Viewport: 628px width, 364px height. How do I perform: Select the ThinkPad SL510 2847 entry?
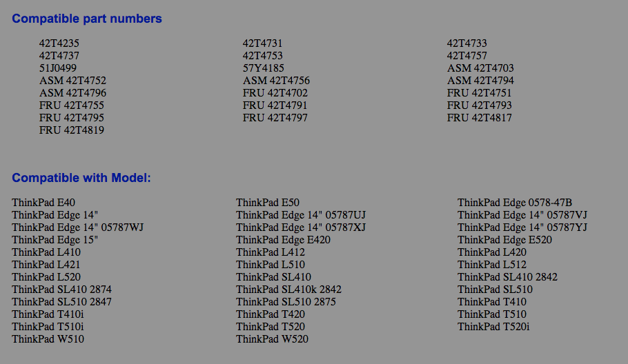click(61, 302)
